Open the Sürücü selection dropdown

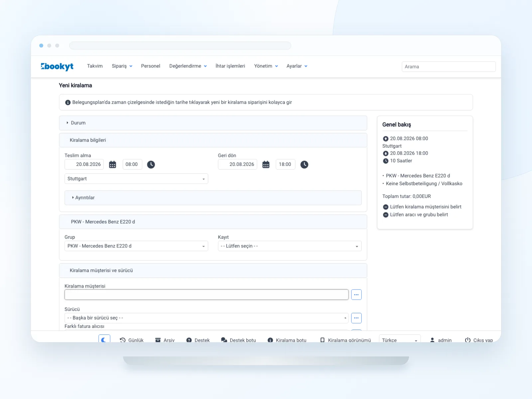coord(206,318)
